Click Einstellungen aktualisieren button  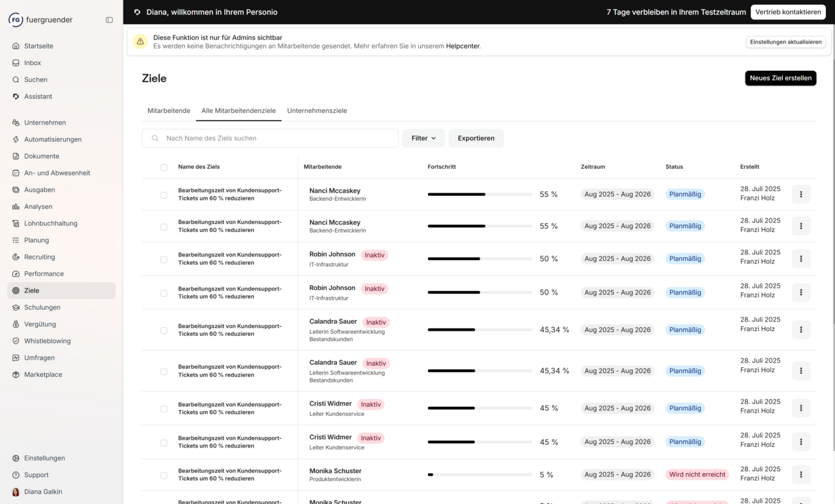[786, 42]
